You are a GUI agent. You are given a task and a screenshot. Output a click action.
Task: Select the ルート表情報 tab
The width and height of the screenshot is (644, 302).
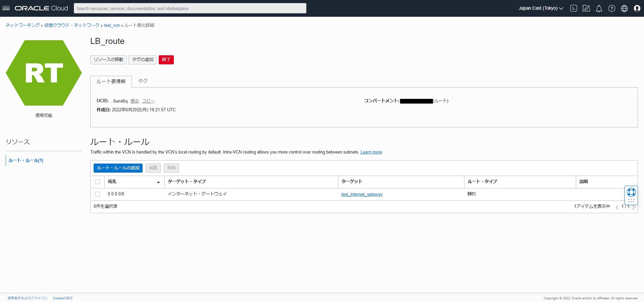click(111, 81)
